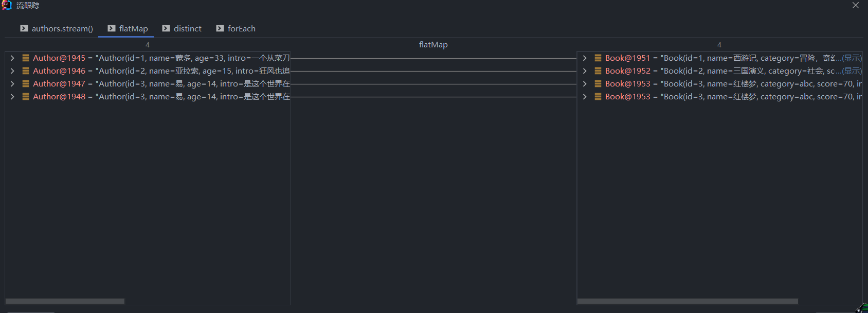The width and height of the screenshot is (868, 313).
Task: Switch to the authors.stream() tab
Action: click(x=62, y=29)
